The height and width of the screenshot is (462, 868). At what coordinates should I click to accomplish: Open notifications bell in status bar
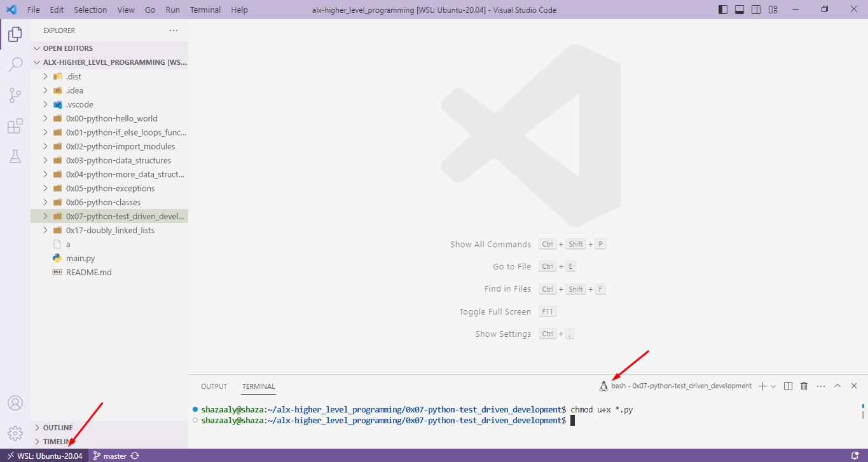coord(855,456)
